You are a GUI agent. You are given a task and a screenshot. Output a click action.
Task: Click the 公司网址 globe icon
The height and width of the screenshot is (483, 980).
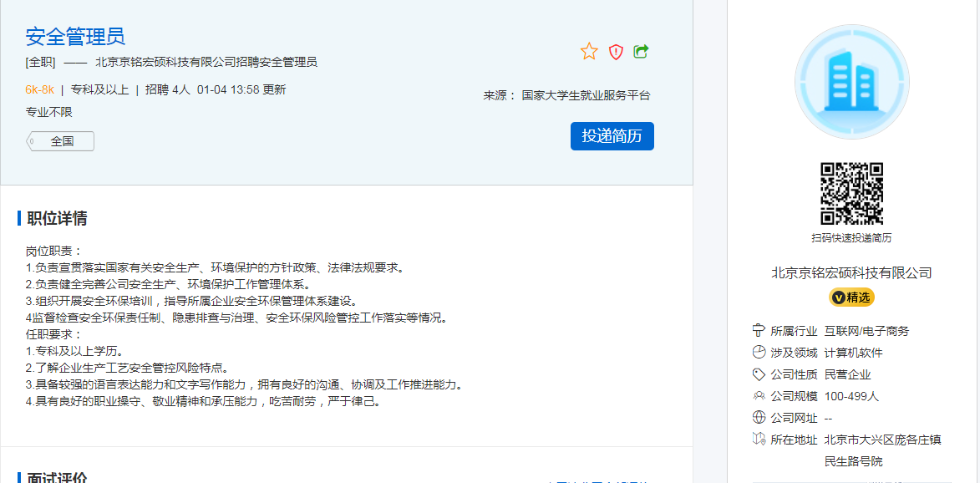coord(759,418)
